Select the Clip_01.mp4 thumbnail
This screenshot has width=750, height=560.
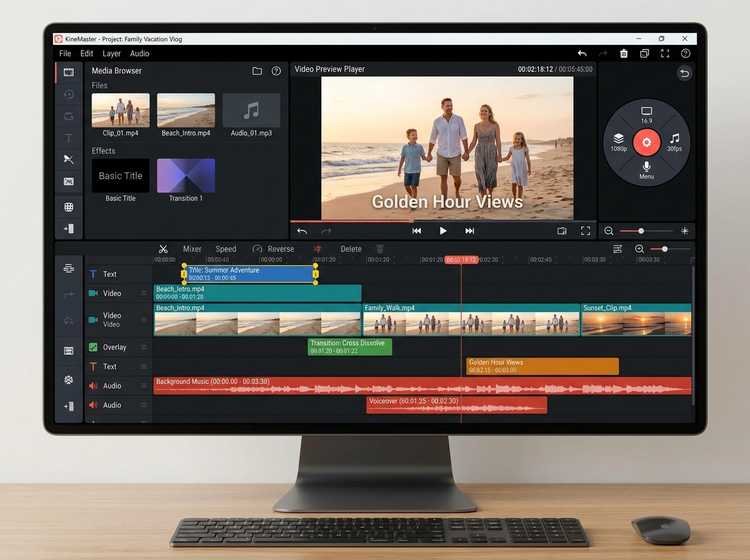click(121, 111)
